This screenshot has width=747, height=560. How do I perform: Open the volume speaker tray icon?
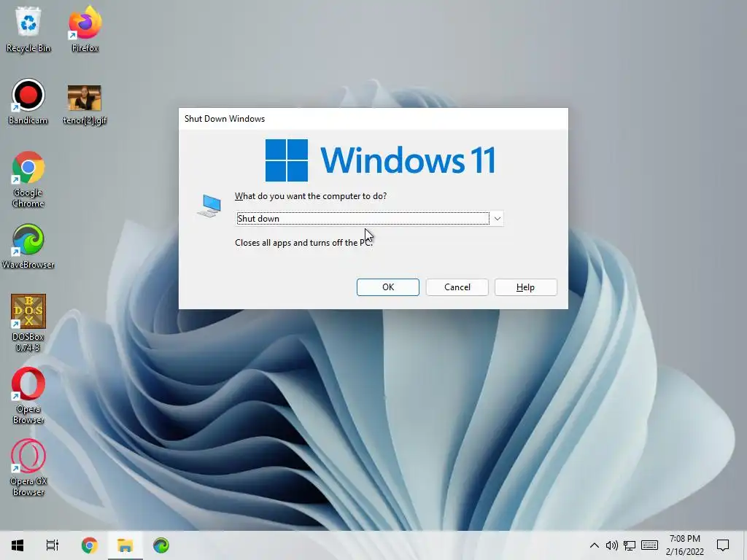[x=612, y=545]
